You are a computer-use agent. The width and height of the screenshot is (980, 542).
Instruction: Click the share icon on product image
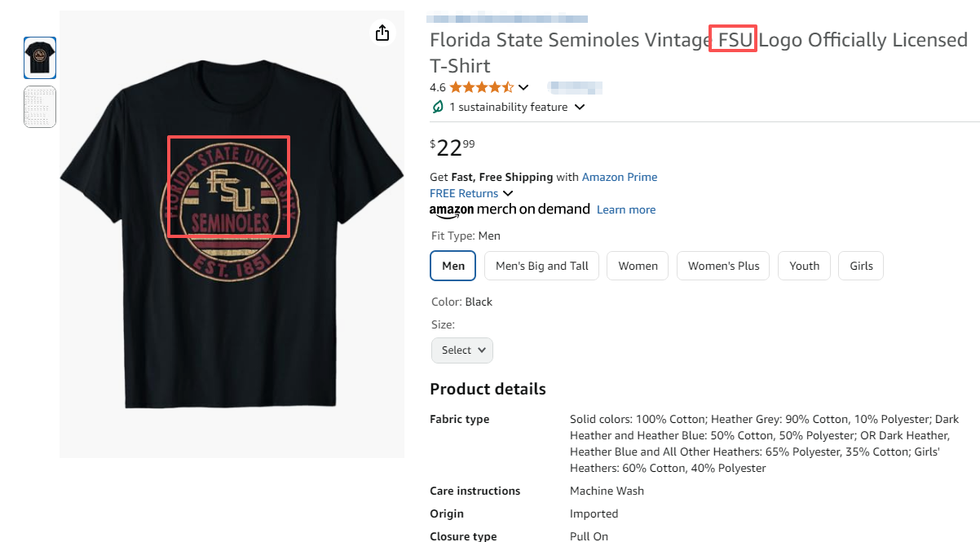[382, 33]
